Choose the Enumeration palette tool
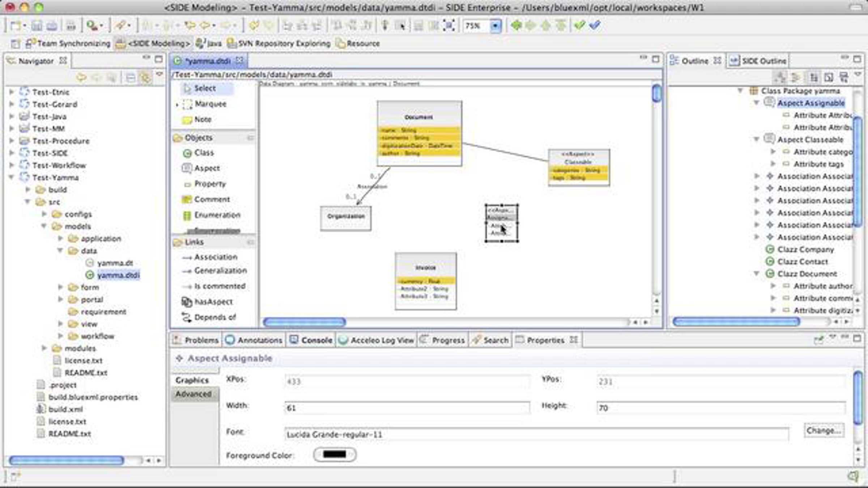 (x=217, y=215)
